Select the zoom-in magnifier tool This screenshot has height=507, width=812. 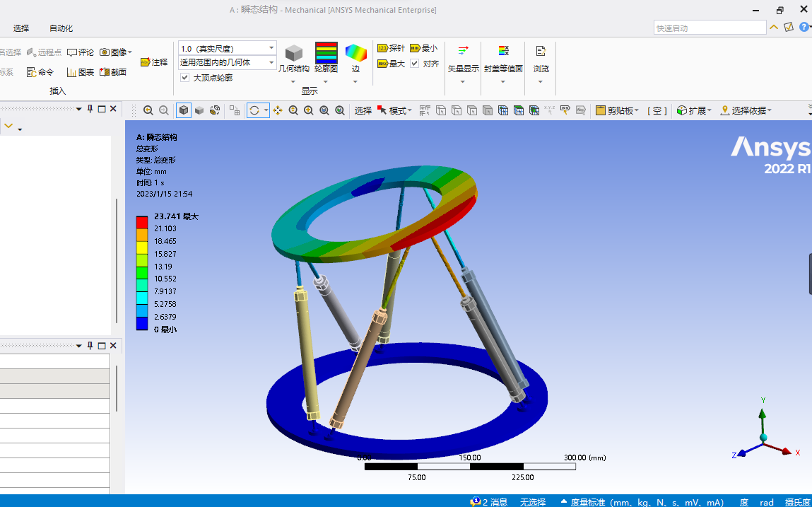pyautogui.click(x=308, y=110)
